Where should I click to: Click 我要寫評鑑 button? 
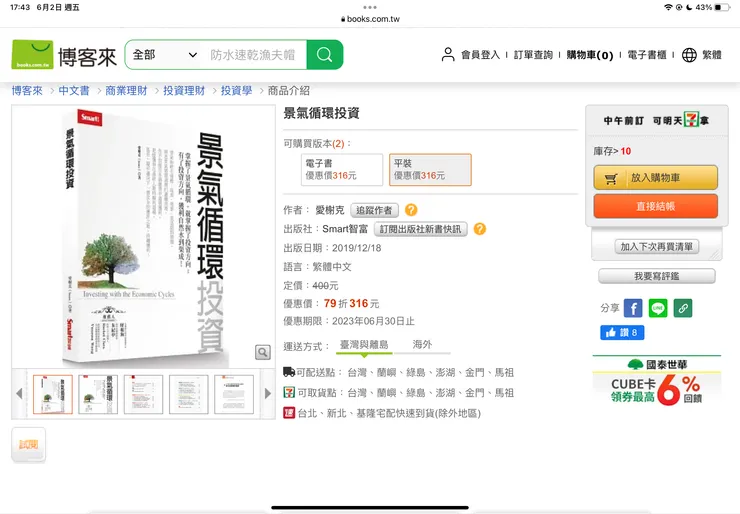point(656,276)
